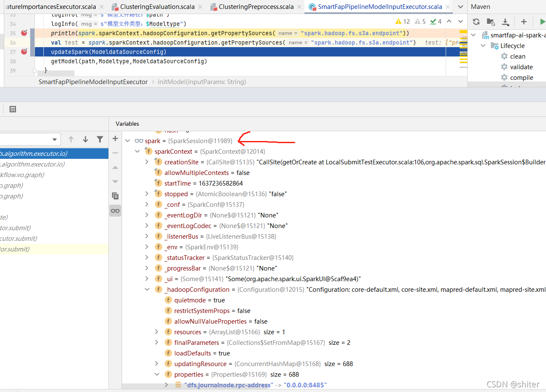546x392 pixels.
Task: Close the ClusteringPreprocess.scala tab
Action: click(299, 7)
